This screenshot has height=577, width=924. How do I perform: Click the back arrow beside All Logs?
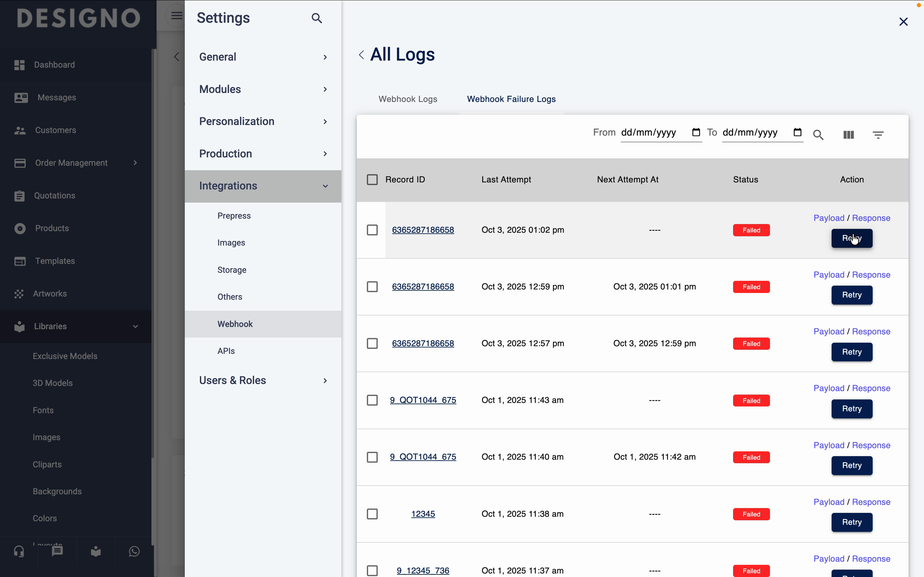(361, 55)
